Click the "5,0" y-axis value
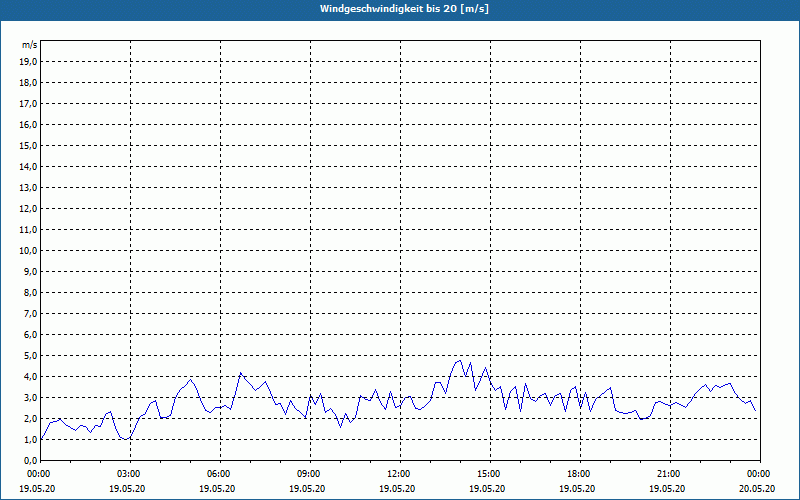The width and height of the screenshot is (800, 500). coord(30,356)
